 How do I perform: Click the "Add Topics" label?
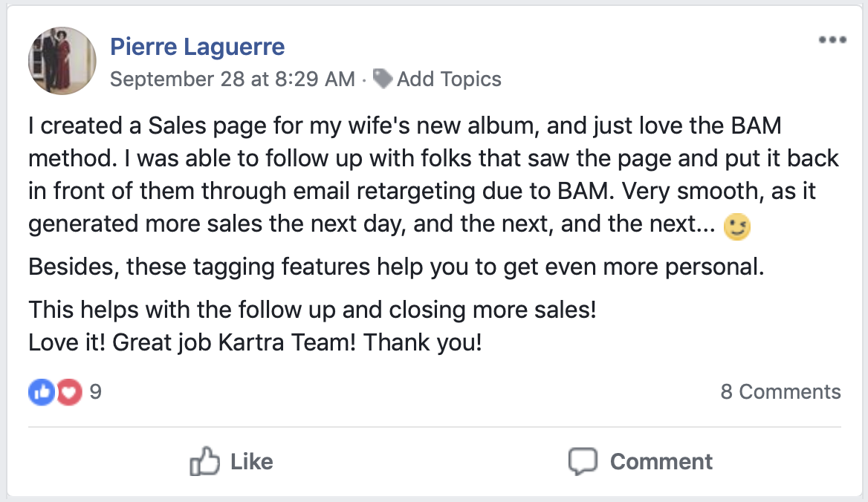click(449, 79)
